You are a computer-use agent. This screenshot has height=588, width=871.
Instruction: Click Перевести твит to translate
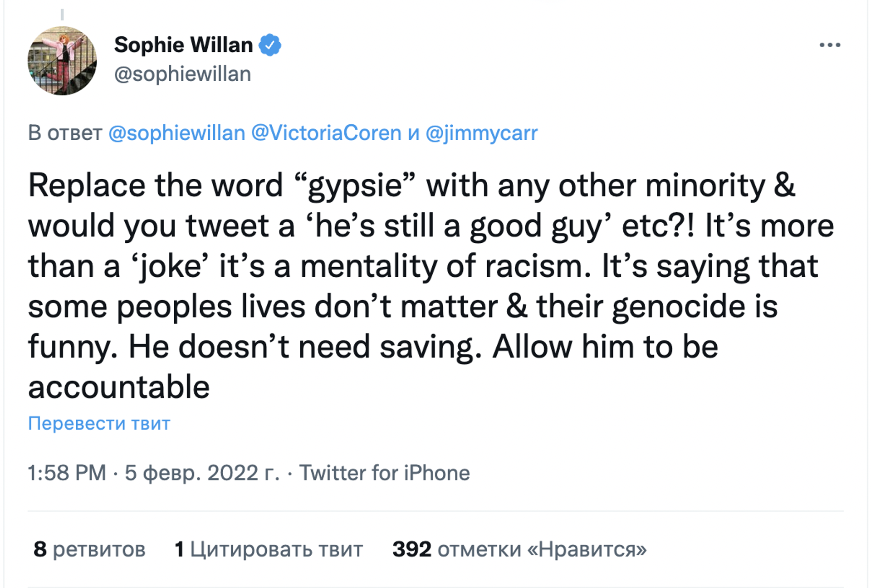click(x=99, y=423)
